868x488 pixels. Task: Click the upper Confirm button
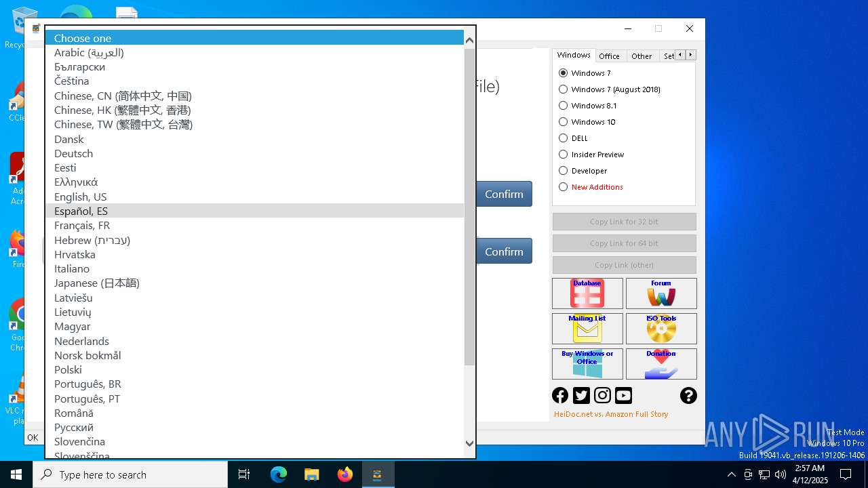[x=504, y=194]
